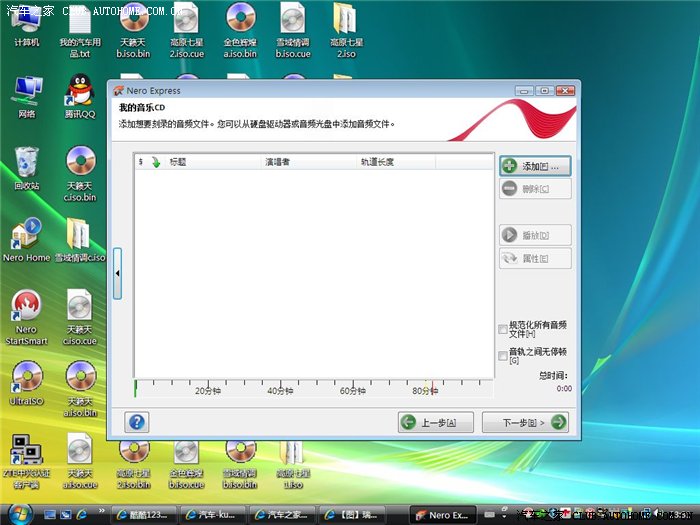Select 腾讯QQ desktop shortcut

click(x=80, y=97)
